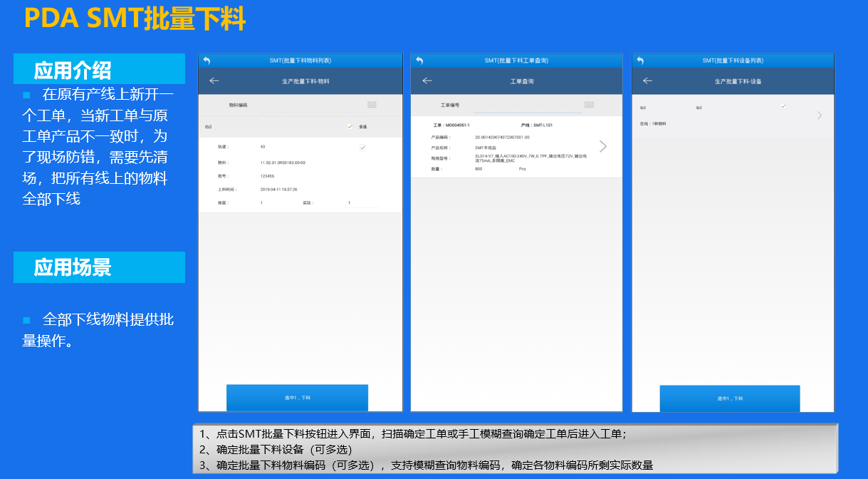Select the 应用介绍 section header
Viewport: 868px width, 479px height.
pos(99,70)
